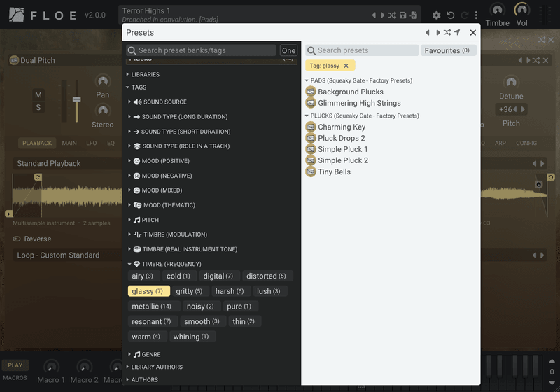Click the PLAY button above MACROS
560x392 pixels.
(x=15, y=365)
